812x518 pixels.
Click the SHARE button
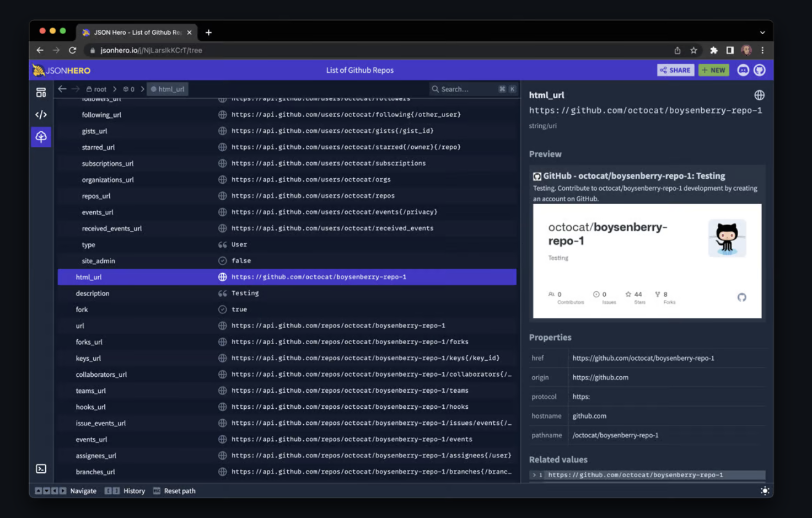675,70
